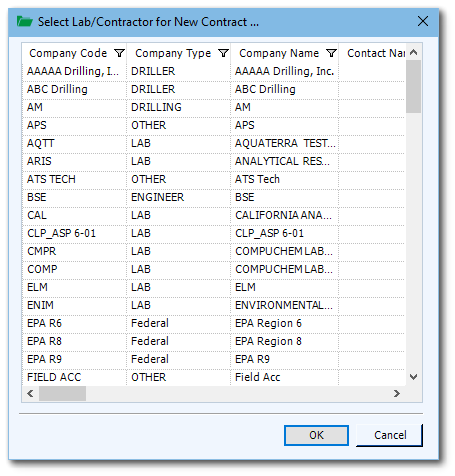Viewport: 455px width, 476px height.
Task: Click AAAAA Drilling, Inc. company name cell
Action: (284, 71)
